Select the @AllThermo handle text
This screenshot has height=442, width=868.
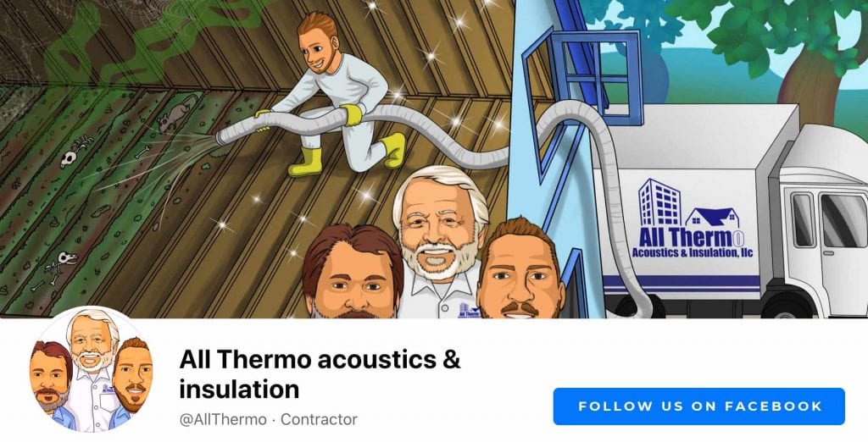[x=223, y=419]
